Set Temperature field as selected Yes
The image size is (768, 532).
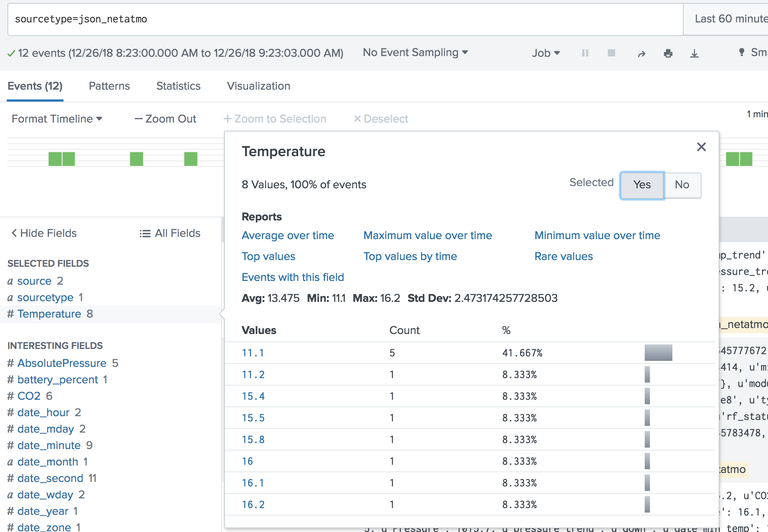click(642, 185)
